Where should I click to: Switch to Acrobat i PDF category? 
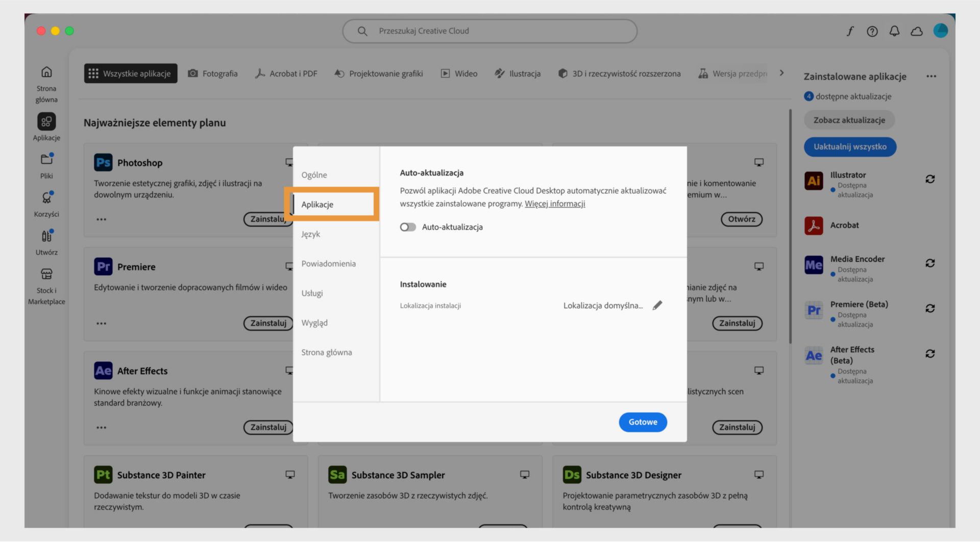point(286,73)
